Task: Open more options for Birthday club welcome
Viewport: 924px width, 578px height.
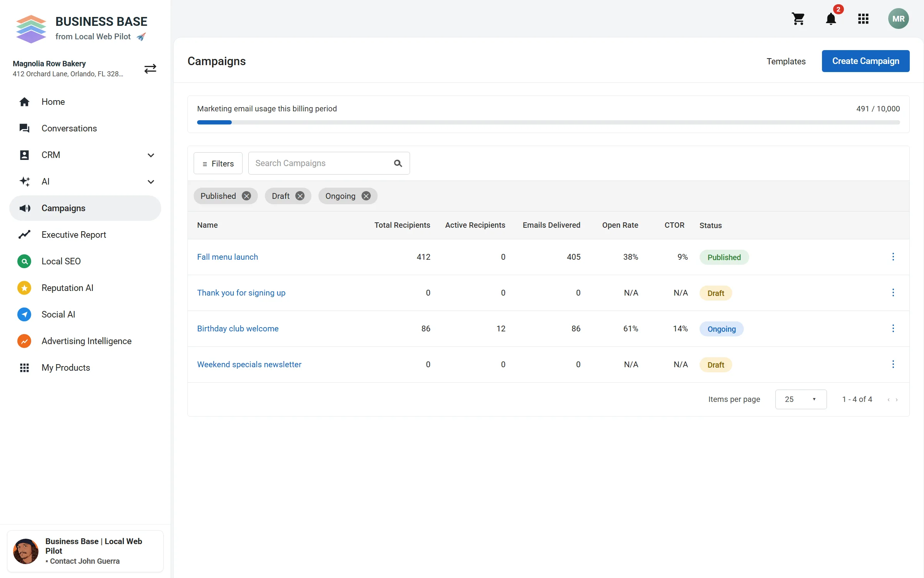Action: pyautogui.click(x=893, y=328)
